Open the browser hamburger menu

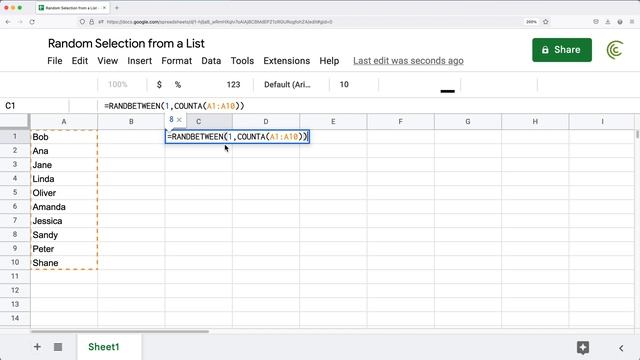tap(632, 22)
